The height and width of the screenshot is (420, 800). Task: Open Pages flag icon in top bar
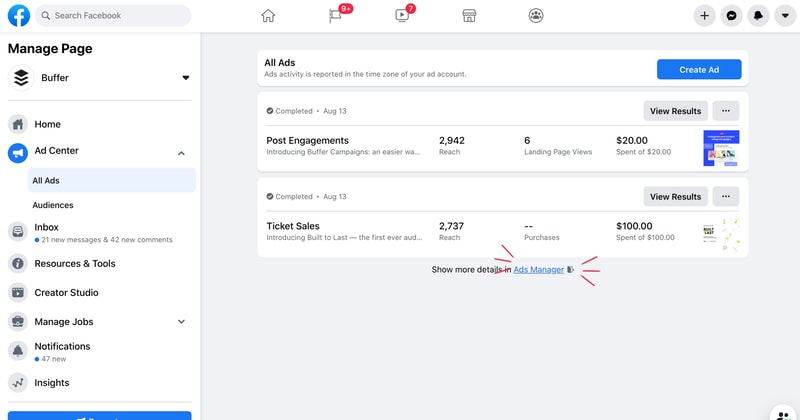click(x=335, y=16)
